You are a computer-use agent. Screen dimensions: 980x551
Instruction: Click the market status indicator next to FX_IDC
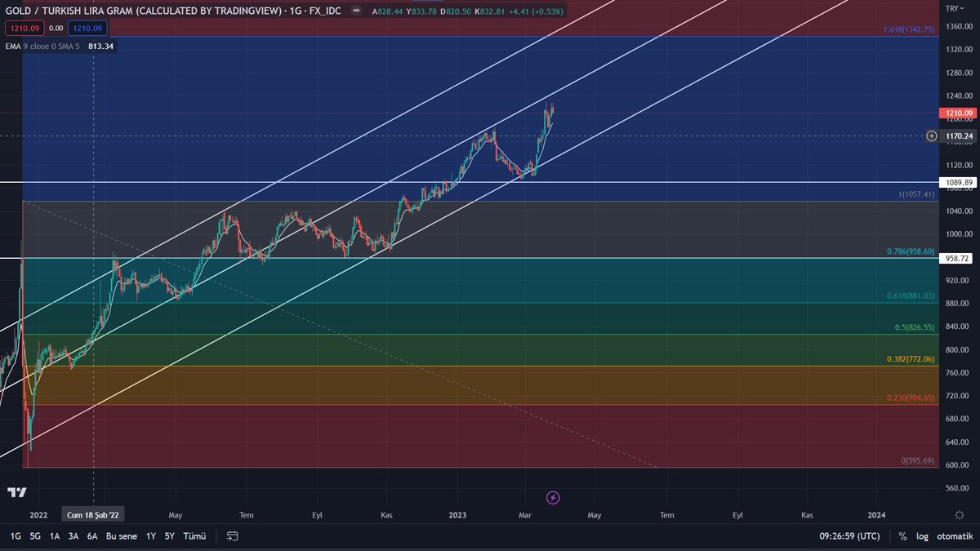pyautogui.click(x=356, y=12)
